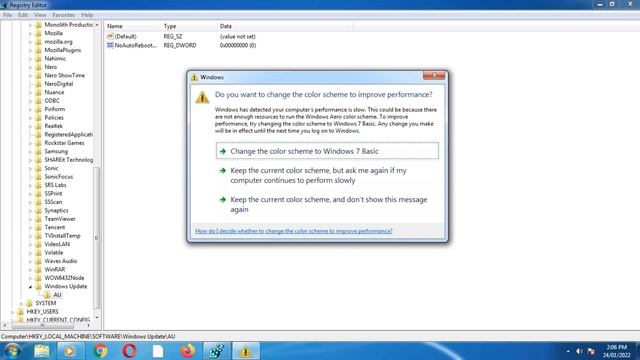This screenshot has height=360, width=640.
Task: Expand the HKEY_USERS tree node
Action: [x=12, y=312]
